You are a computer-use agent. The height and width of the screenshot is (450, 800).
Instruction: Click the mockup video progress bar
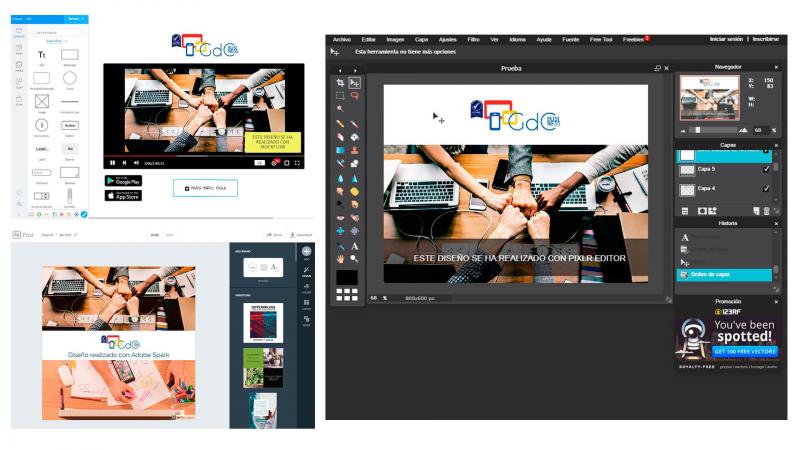[204, 156]
